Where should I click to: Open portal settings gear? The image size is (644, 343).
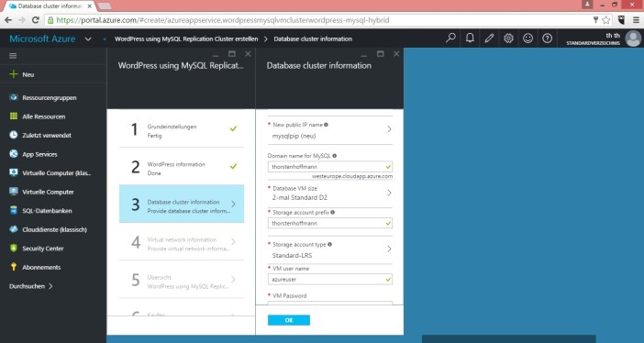coord(508,39)
